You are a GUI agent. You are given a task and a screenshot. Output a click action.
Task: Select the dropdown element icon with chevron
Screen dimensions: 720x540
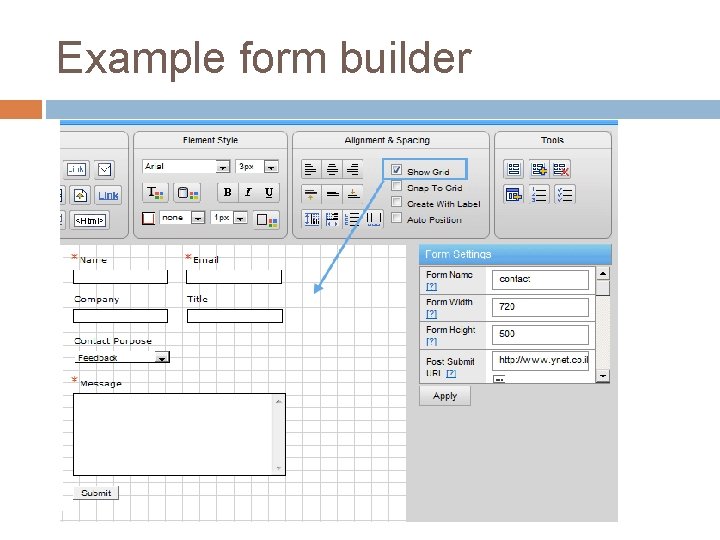[x=105, y=169]
